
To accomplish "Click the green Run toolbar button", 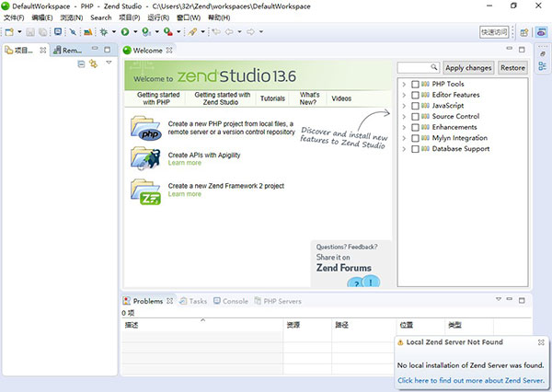I will click(124, 32).
